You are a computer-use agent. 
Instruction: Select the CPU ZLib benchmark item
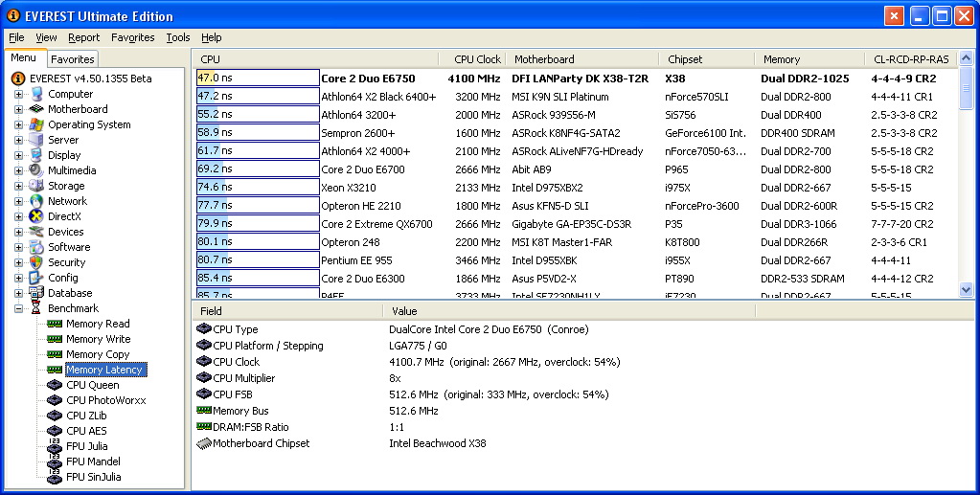[86, 415]
